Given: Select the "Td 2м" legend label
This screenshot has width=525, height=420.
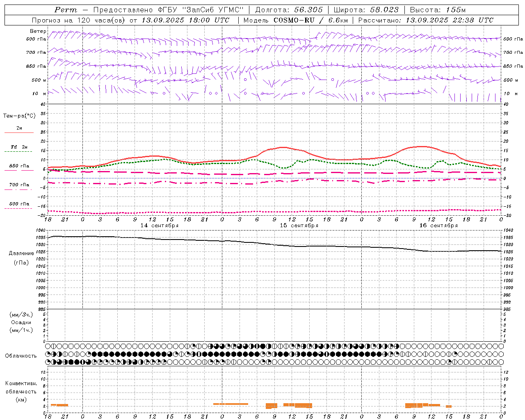Looking at the screenshot, I should click(x=19, y=147).
